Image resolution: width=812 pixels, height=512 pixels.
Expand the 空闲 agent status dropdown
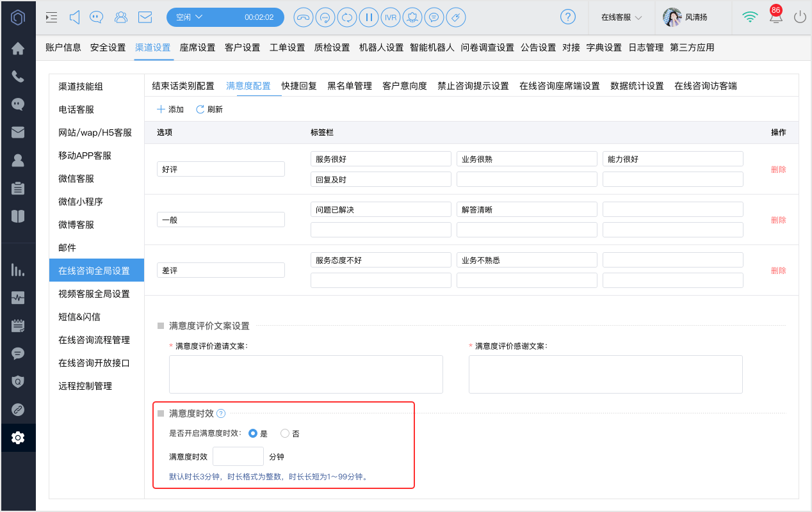190,17
